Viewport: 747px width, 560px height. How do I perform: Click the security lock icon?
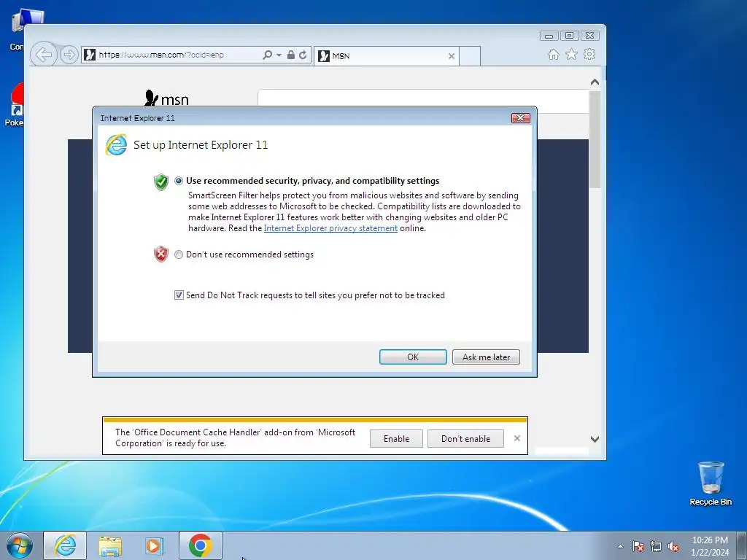(x=290, y=55)
